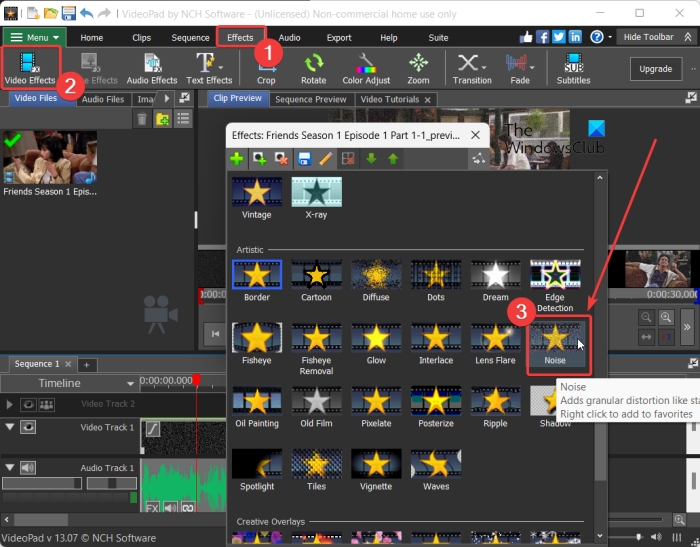Toggle volume speaker icon in status bar

click(656, 537)
